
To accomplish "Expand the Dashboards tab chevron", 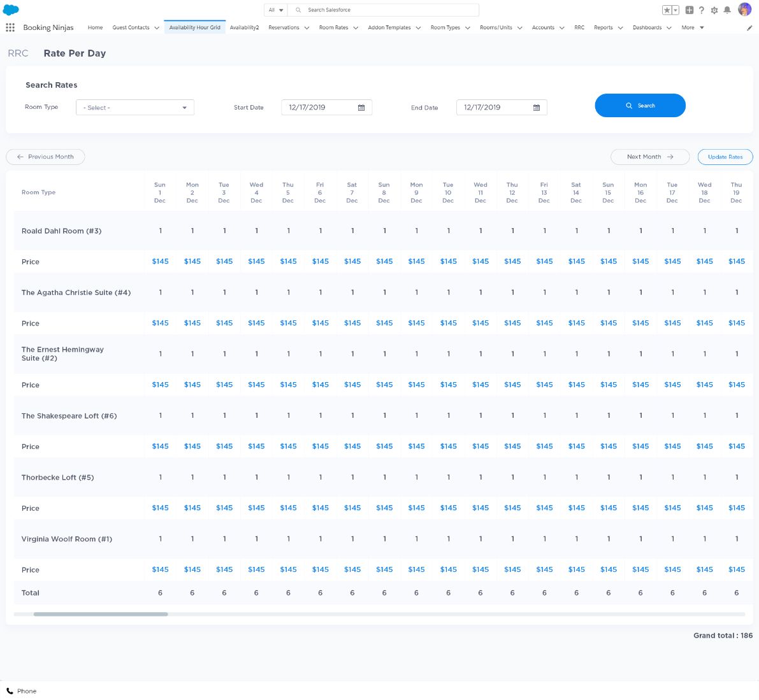I will point(669,28).
